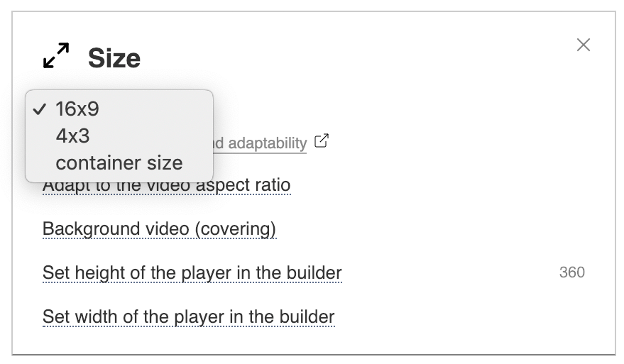Screen dimensions: 624x364
Task: Click Set width of the player label
Action: (189, 317)
